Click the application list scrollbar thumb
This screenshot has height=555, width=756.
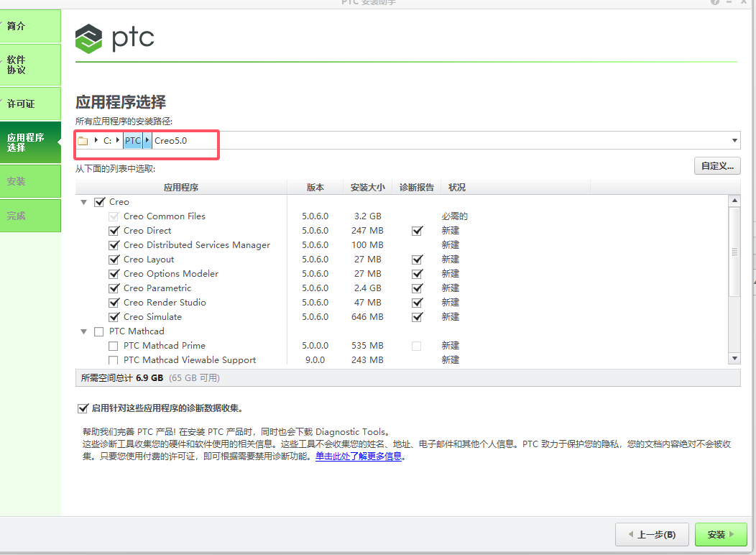tap(734, 252)
